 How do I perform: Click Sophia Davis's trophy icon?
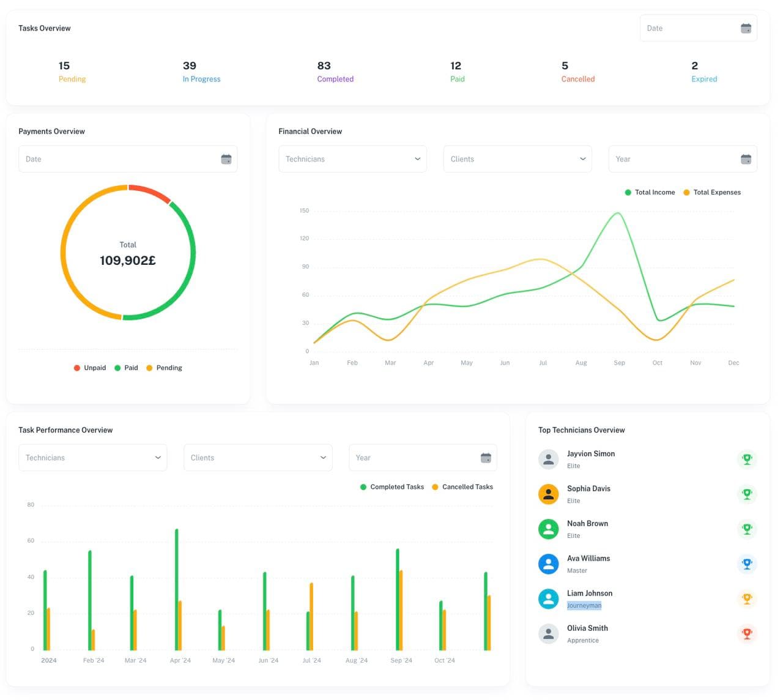tap(747, 494)
